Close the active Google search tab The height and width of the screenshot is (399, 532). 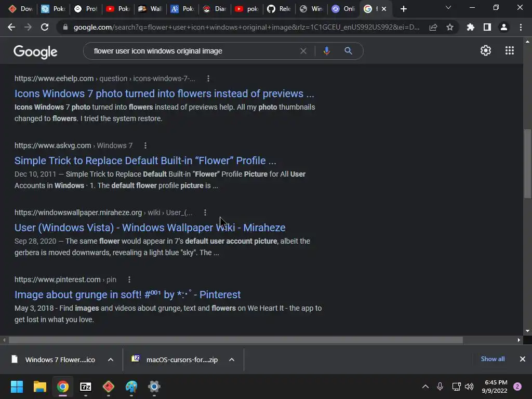pos(384,9)
